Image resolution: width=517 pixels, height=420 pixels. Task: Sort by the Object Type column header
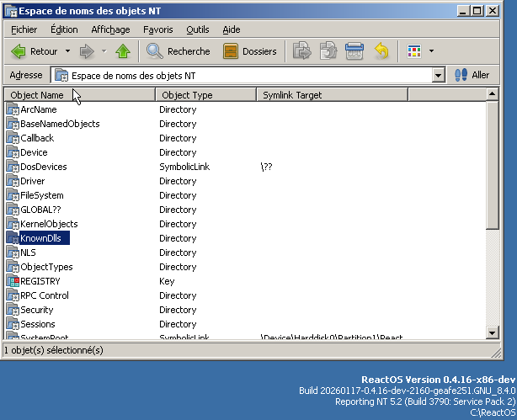[x=205, y=95]
